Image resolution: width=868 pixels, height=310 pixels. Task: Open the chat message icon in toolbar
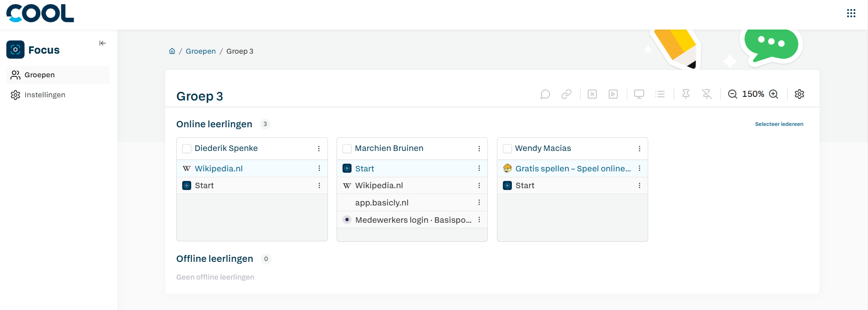tap(545, 94)
